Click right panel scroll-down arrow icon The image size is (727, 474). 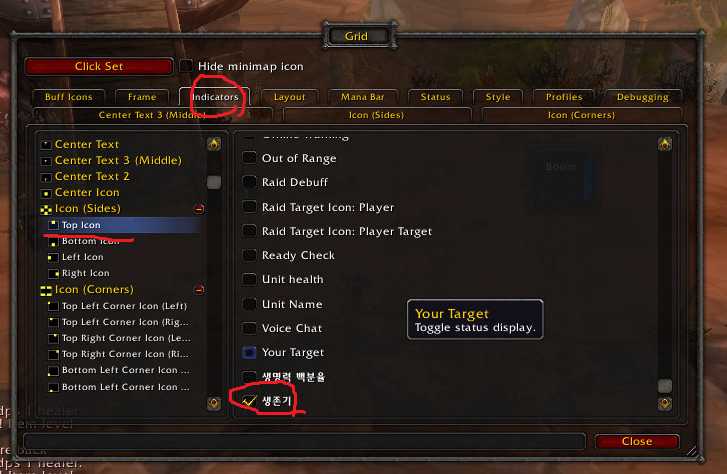(x=665, y=404)
